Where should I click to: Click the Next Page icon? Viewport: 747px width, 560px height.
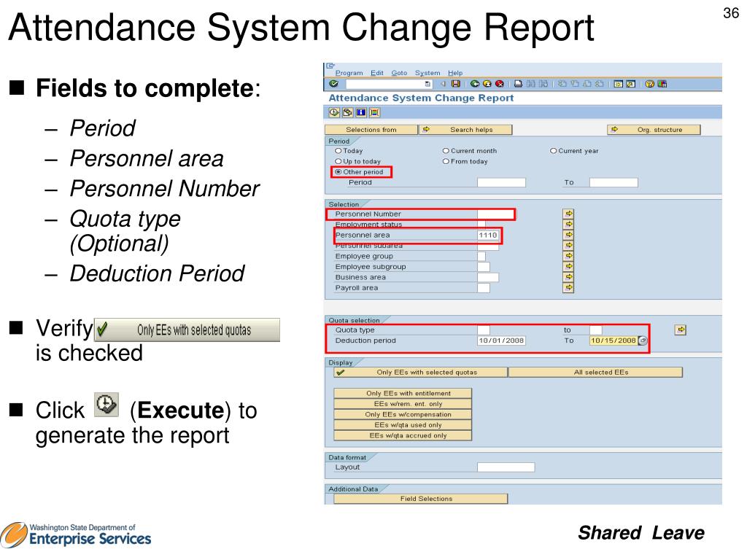tap(587, 84)
